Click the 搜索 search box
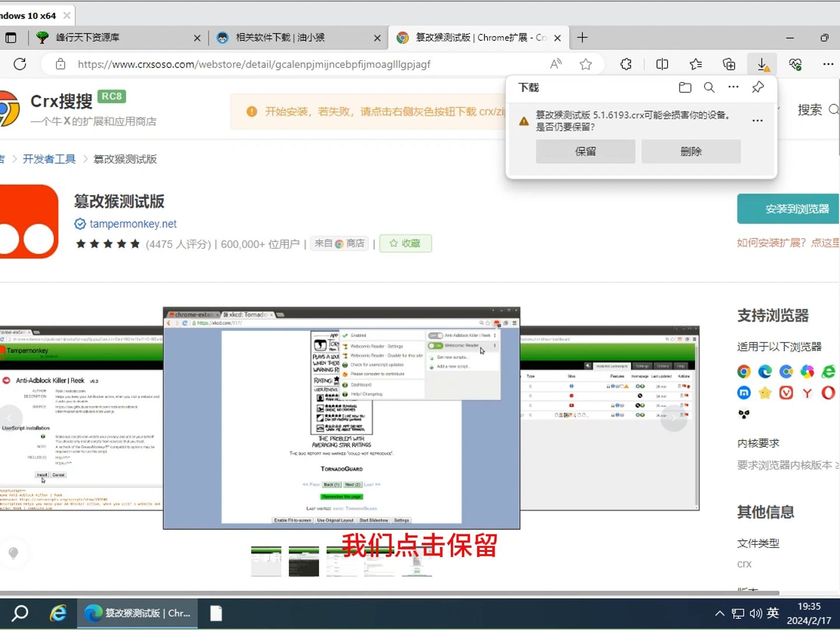This screenshot has height=630, width=840. coord(817,110)
